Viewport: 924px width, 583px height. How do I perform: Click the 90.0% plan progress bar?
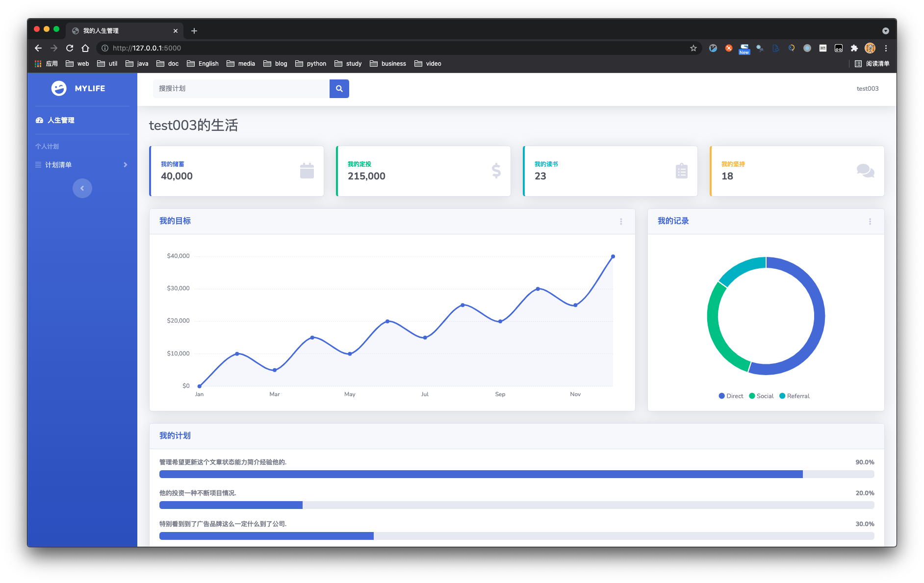pyautogui.click(x=517, y=474)
